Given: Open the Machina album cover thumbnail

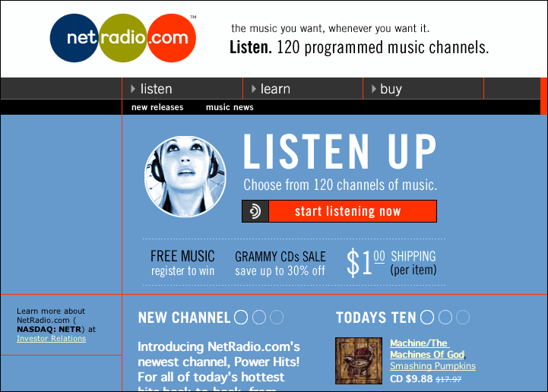Looking at the screenshot, I should coord(359,361).
